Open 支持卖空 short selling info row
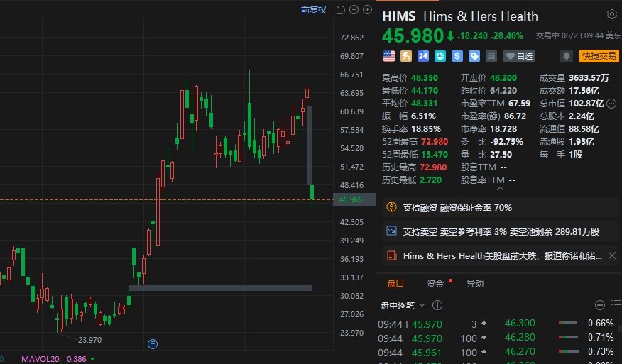The width and height of the screenshot is (622, 364). pos(499,231)
